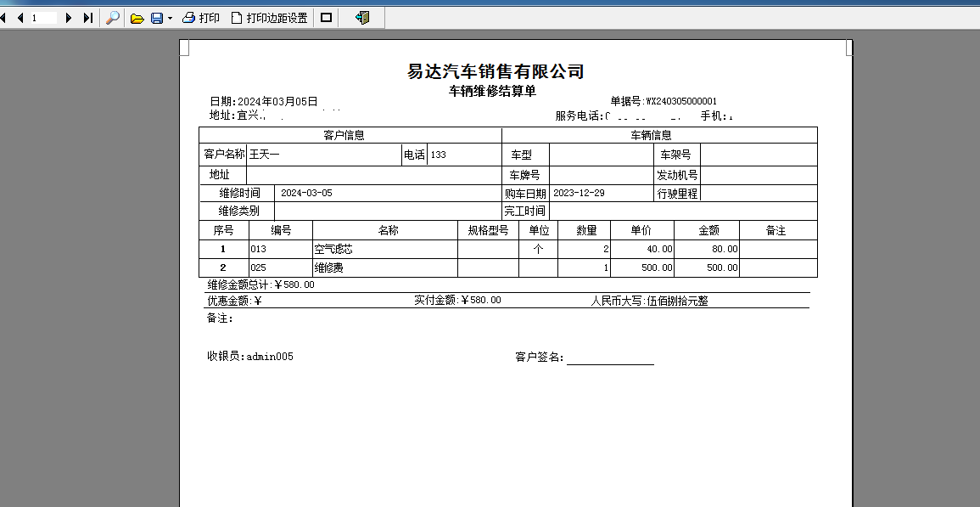Click amount 80.00

coord(725,249)
